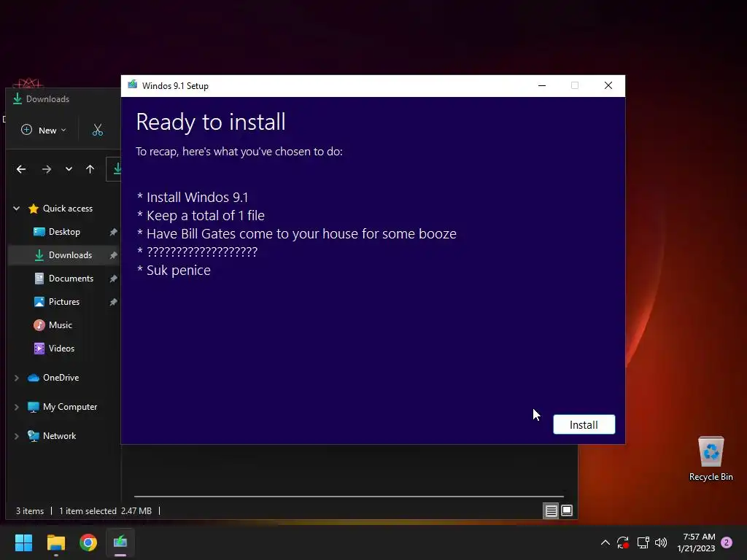This screenshot has width=747, height=560.
Task: Switch Explorer to details view icon
Action: (x=551, y=511)
